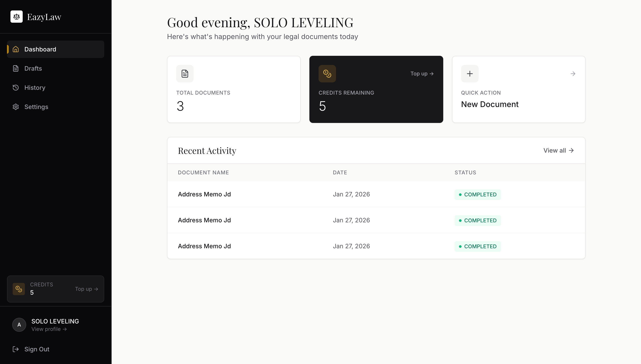Click Top up in sidebar credits box
The width and height of the screenshot is (641, 364).
(x=87, y=289)
